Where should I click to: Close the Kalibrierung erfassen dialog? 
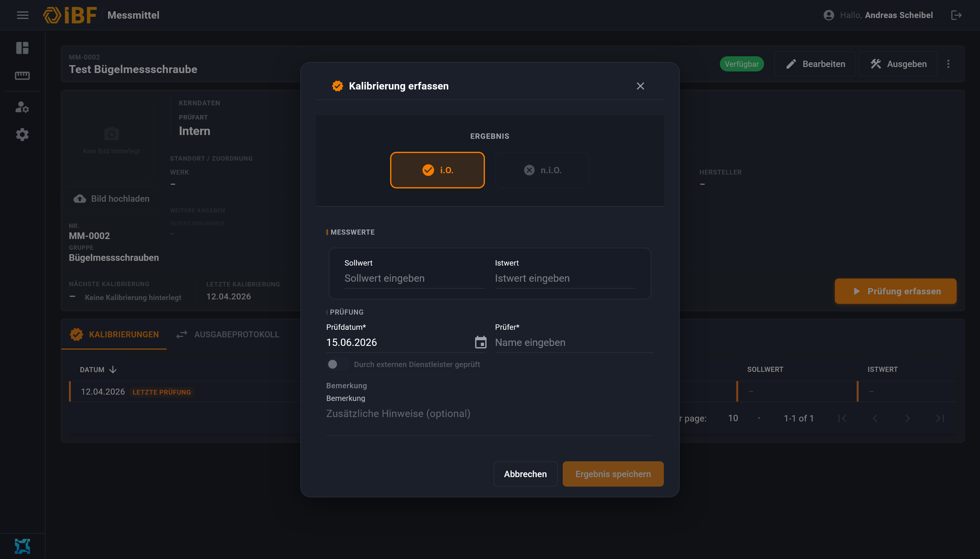(x=640, y=86)
